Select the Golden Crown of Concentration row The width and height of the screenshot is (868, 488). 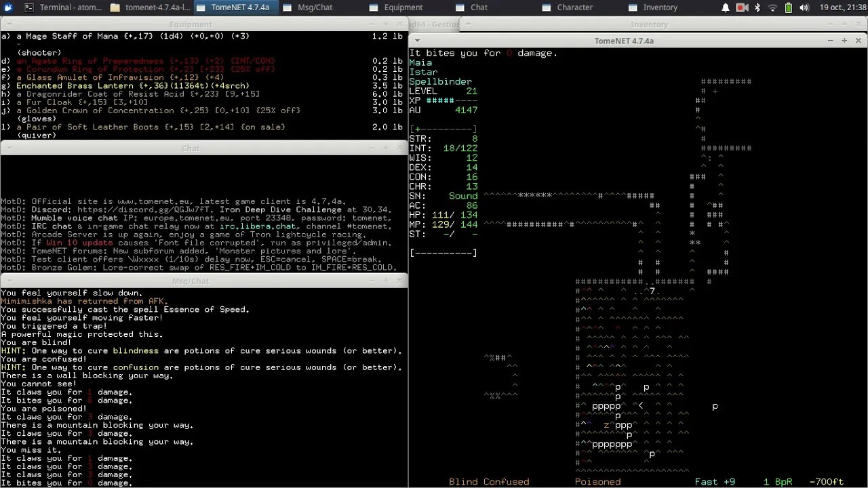click(x=202, y=110)
